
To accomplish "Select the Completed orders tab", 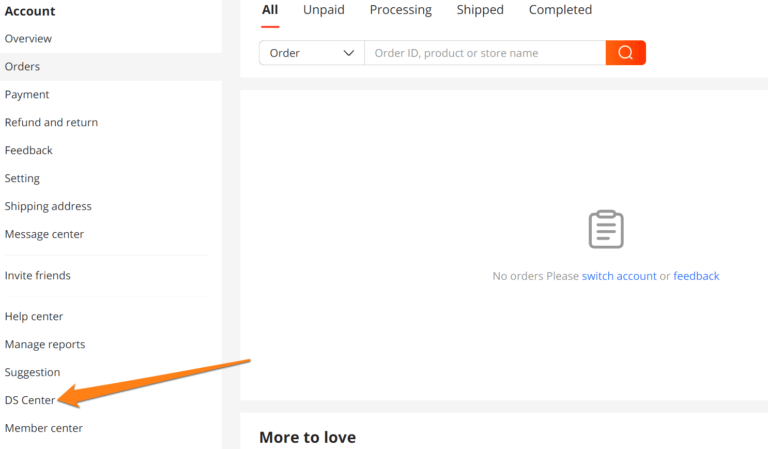I will point(560,10).
